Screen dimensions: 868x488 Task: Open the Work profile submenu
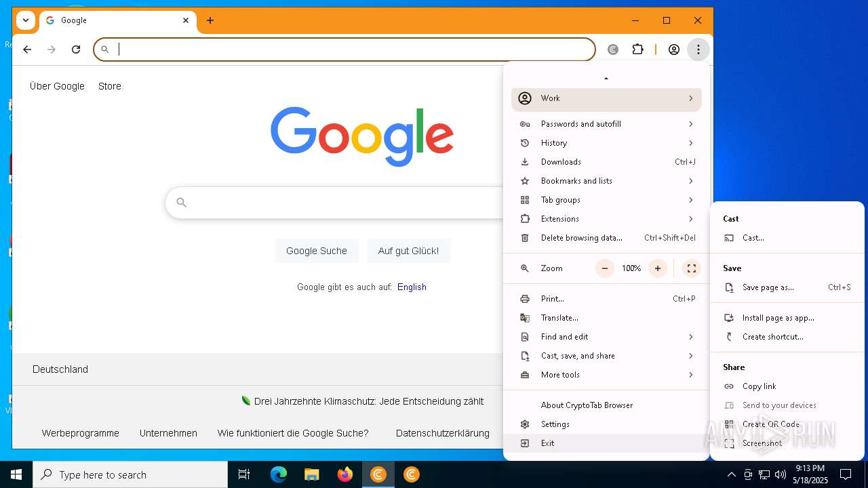[x=606, y=98]
